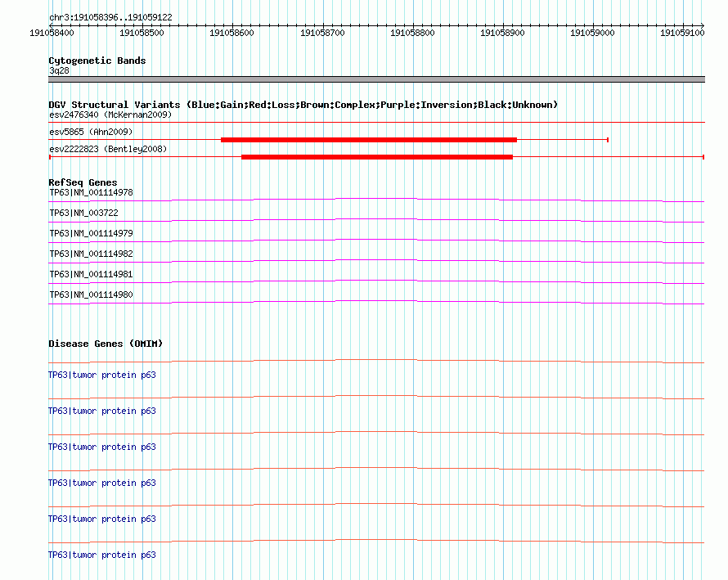Select transcript TP63|NM_001114978

(91, 193)
